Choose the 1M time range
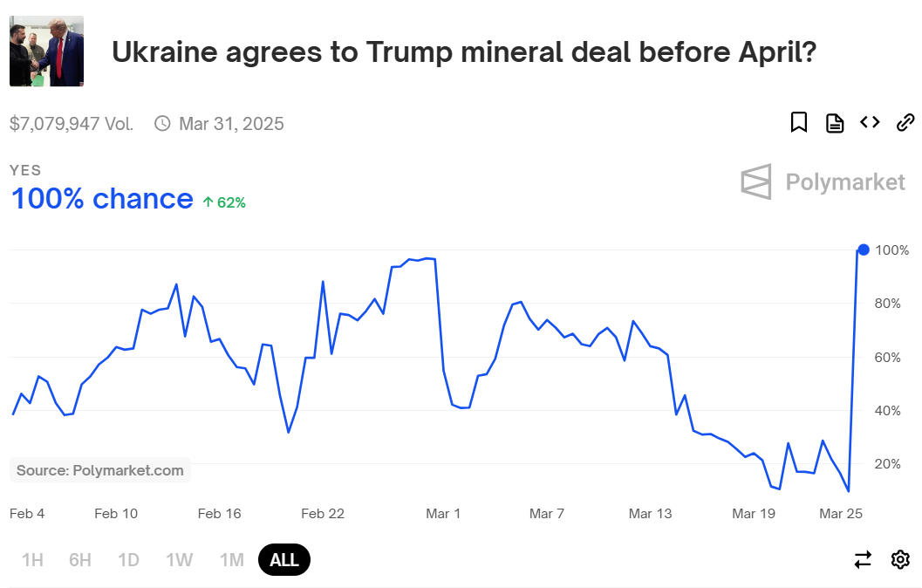The width and height of the screenshot is (922, 588). (x=231, y=560)
